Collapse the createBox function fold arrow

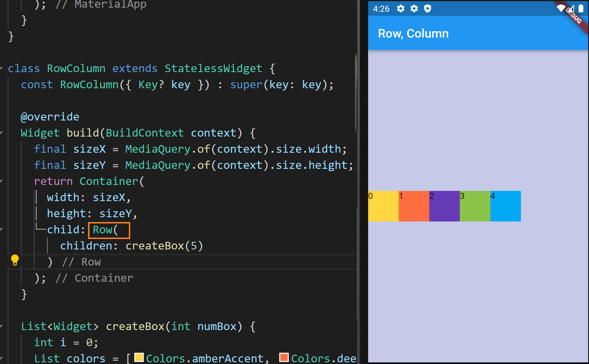[2, 326]
